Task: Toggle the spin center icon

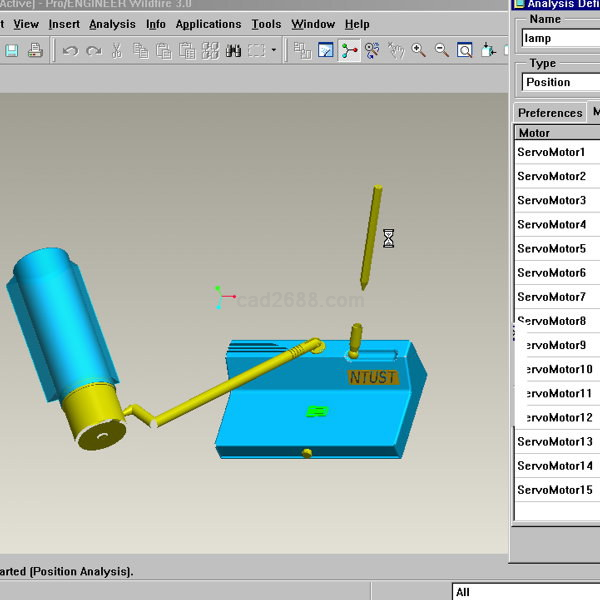Action: 349,50
